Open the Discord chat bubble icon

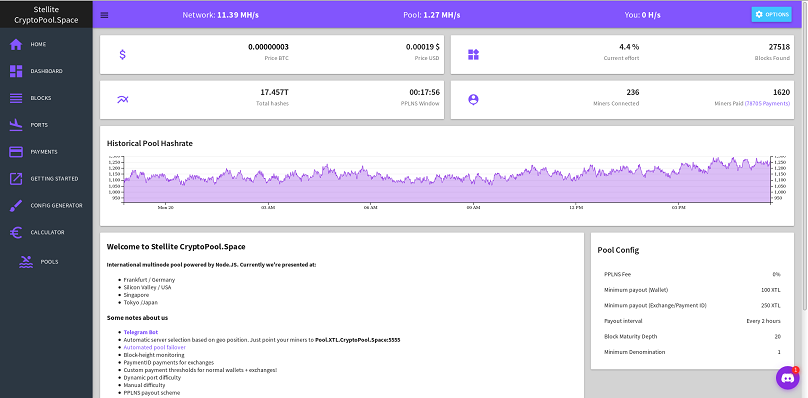tap(787, 378)
